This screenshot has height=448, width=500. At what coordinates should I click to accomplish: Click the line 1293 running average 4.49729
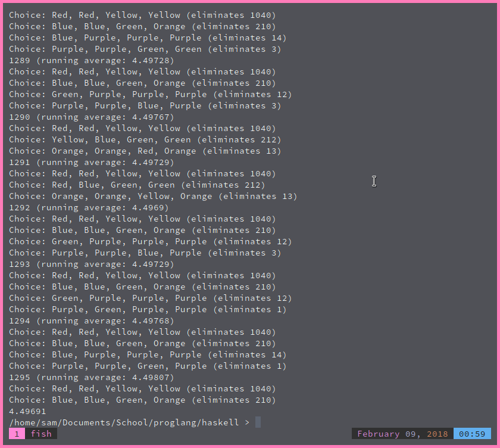(92, 264)
